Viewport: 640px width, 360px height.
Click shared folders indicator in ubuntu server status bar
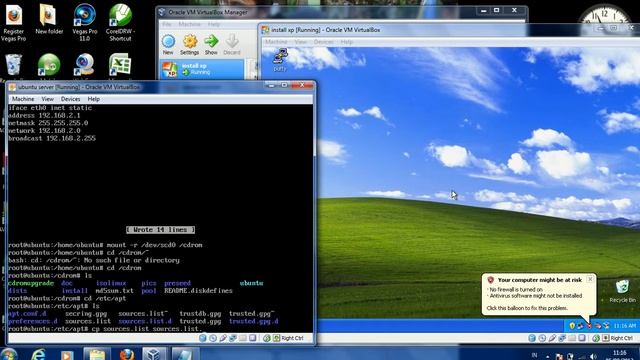click(243, 338)
